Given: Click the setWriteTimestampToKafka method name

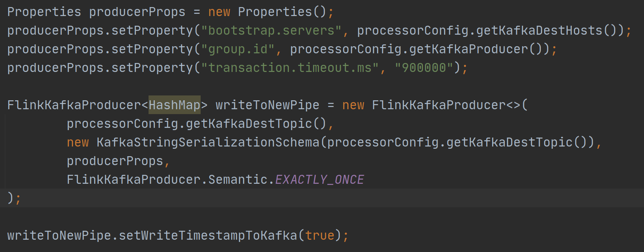Looking at the screenshot, I should pyautogui.click(x=208, y=236).
